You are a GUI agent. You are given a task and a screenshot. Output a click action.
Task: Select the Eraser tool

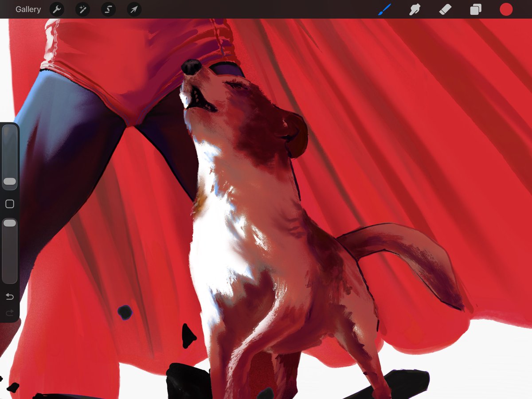pyautogui.click(x=445, y=9)
